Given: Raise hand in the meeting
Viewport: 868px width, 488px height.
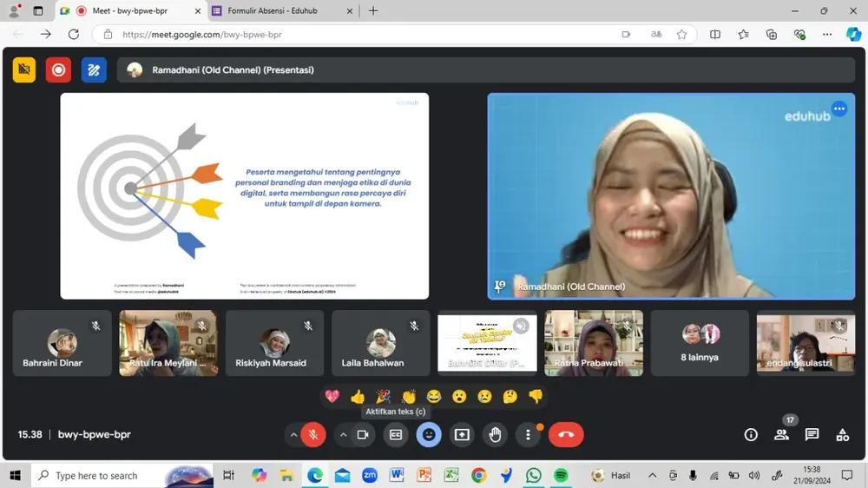Looking at the screenshot, I should tap(495, 435).
